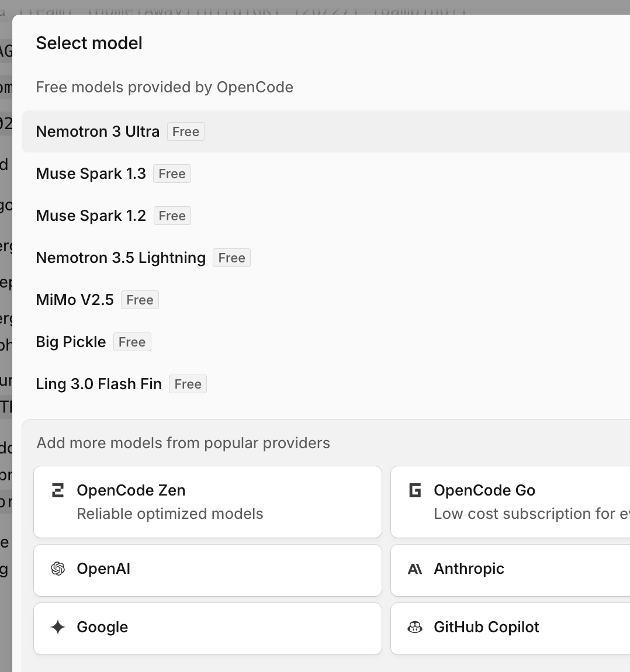
Task: Select the Nemotron 3 Ultra model
Action: tap(326, 131)
